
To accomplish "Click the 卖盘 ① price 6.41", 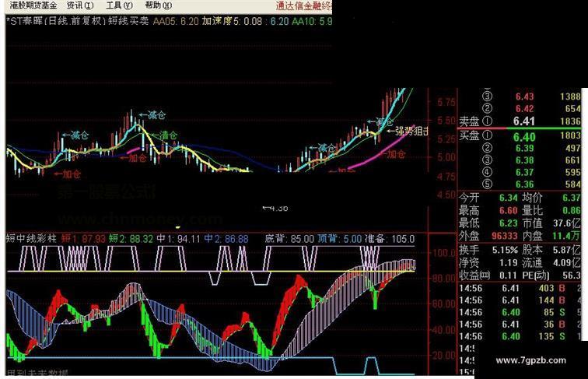I will point(524,121).
